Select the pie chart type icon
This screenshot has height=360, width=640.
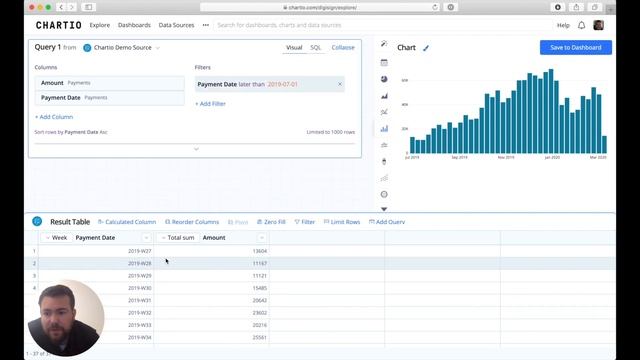click(384, 79)
